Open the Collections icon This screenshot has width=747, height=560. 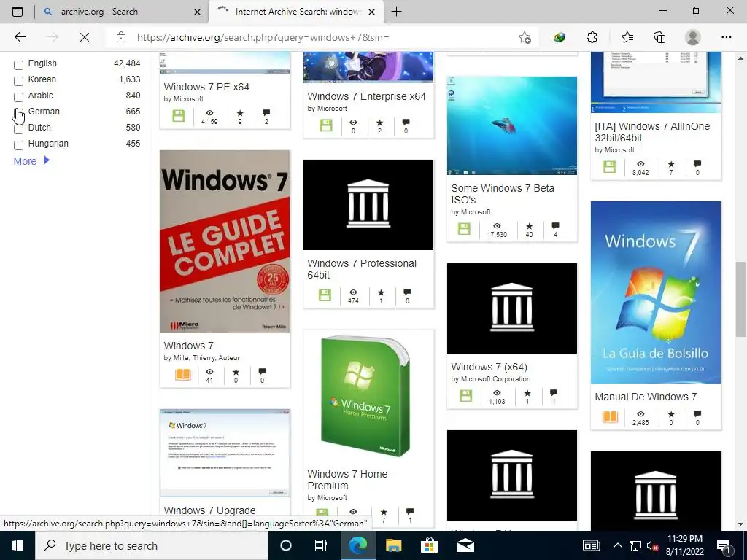coord(659,37)
